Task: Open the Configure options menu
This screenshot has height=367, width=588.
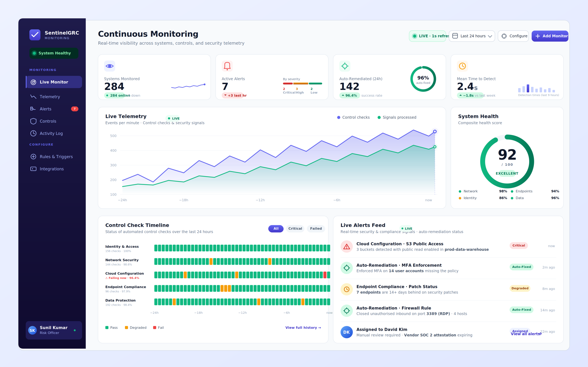Action: click(513, 36)
